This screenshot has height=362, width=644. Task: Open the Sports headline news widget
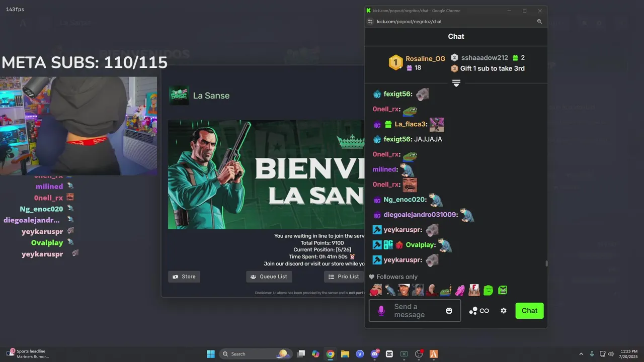coord(28,354)
